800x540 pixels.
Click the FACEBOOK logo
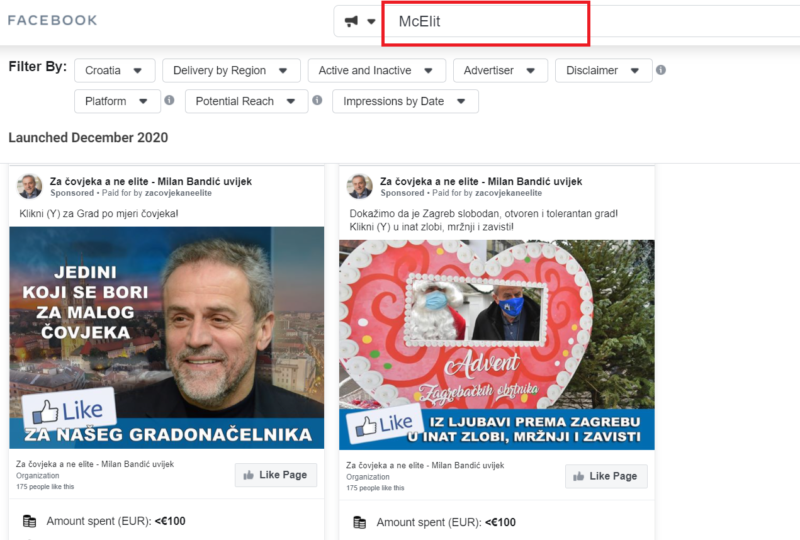(52, 20)
